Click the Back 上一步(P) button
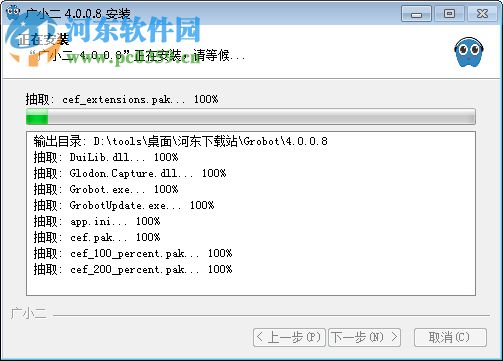This screenshot has height=361, width=503. coord(289,337)
